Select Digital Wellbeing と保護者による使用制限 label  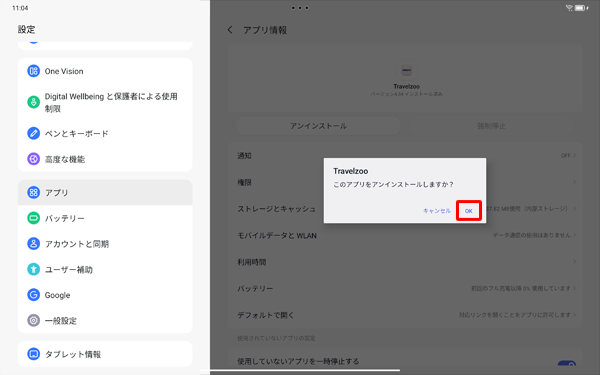(x=111, y=103)
